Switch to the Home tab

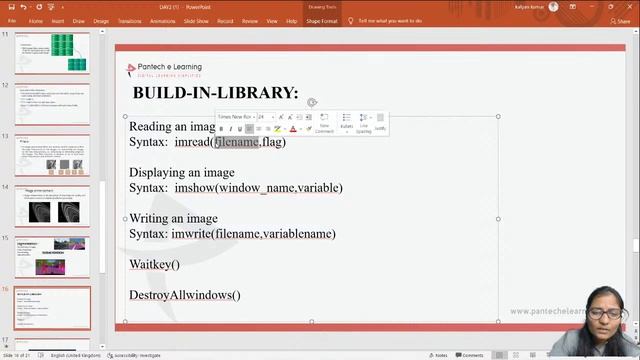pyautogui.click(x=36, y=21)
